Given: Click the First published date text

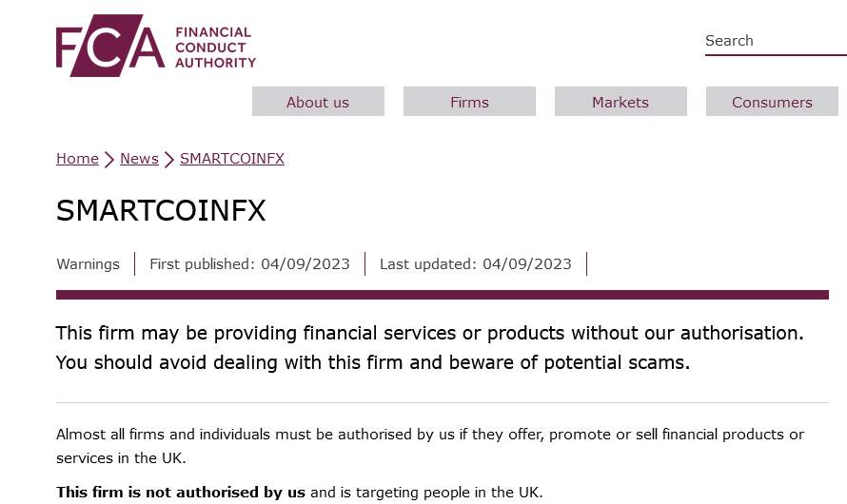Looking at the screenshot, I should pyautogui.click(x=249, y=263).
